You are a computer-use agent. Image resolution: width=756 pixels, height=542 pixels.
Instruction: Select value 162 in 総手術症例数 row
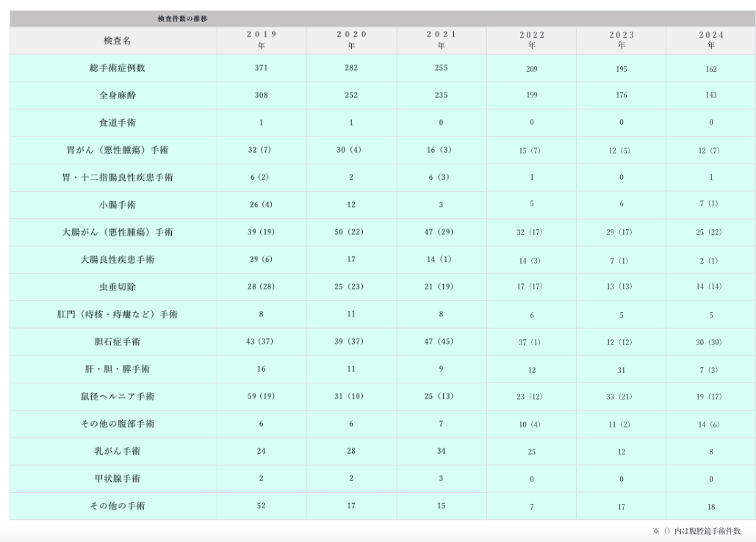point(711,69)
